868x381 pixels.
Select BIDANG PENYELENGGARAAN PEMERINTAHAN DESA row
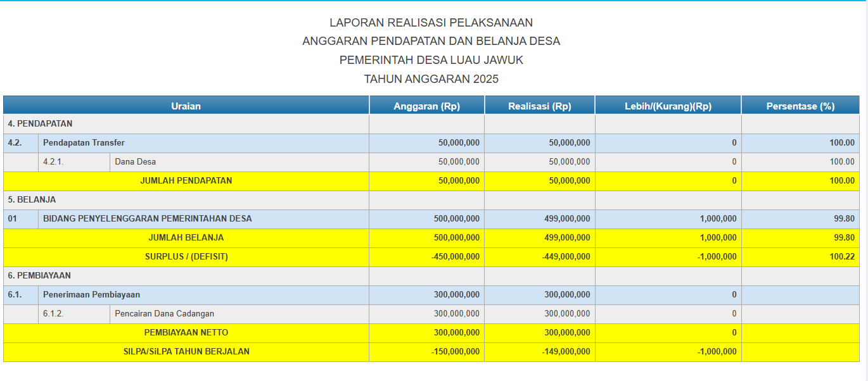(x=147, y=219)
